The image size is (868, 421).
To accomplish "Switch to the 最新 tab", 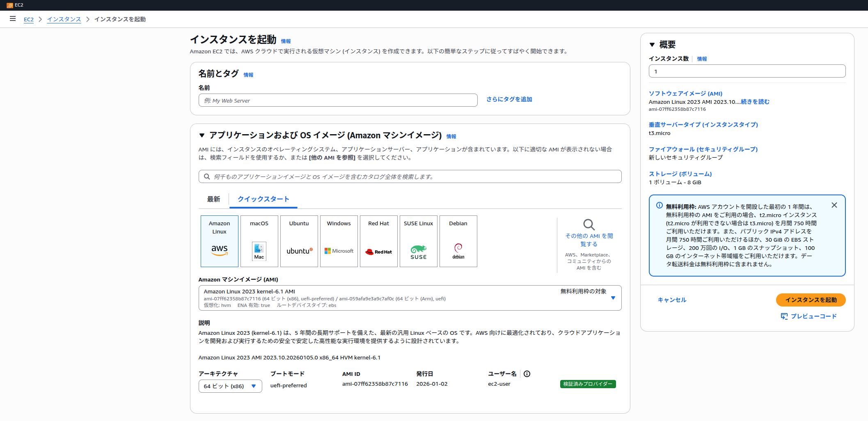I will (213, 199).
